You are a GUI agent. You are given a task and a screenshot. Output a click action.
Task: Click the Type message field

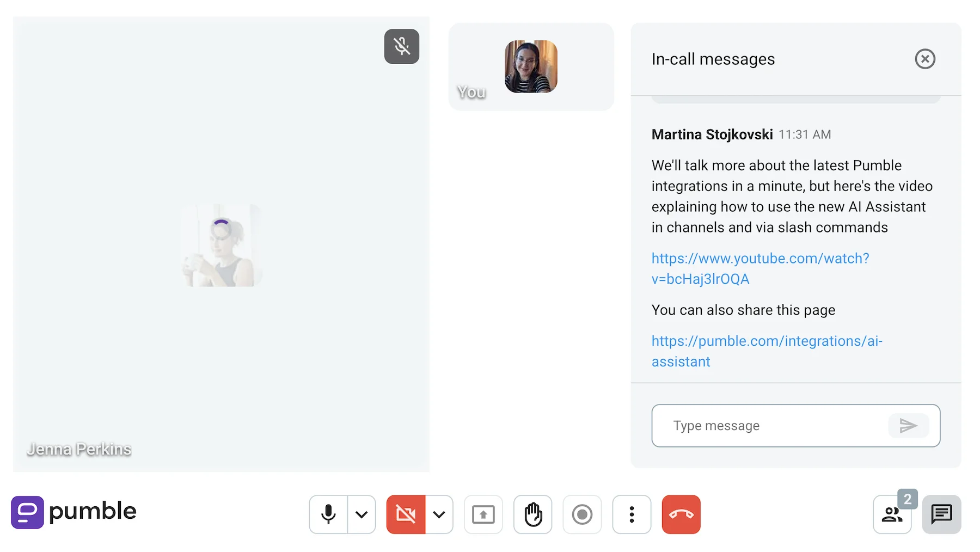pos(762,426)
